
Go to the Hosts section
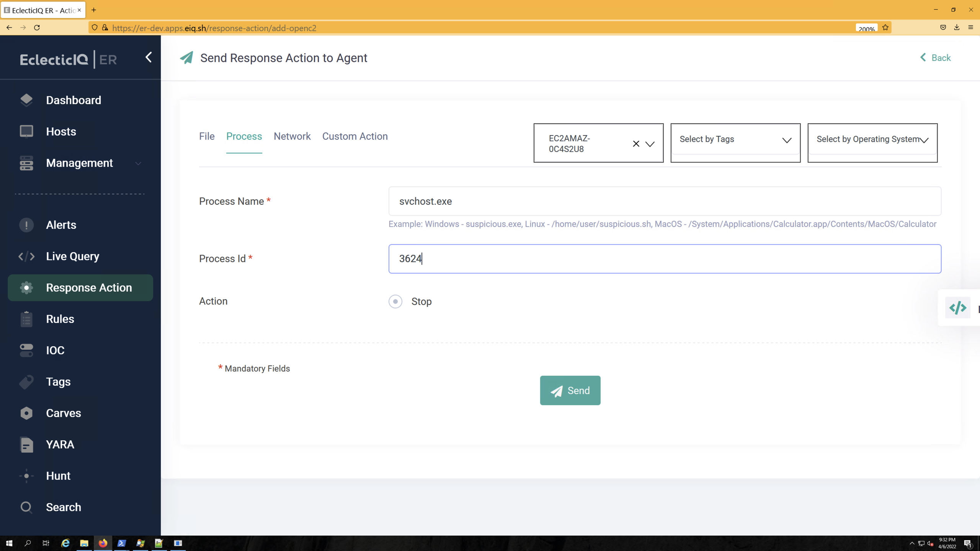pyautogui.click(x=61, y=132)
